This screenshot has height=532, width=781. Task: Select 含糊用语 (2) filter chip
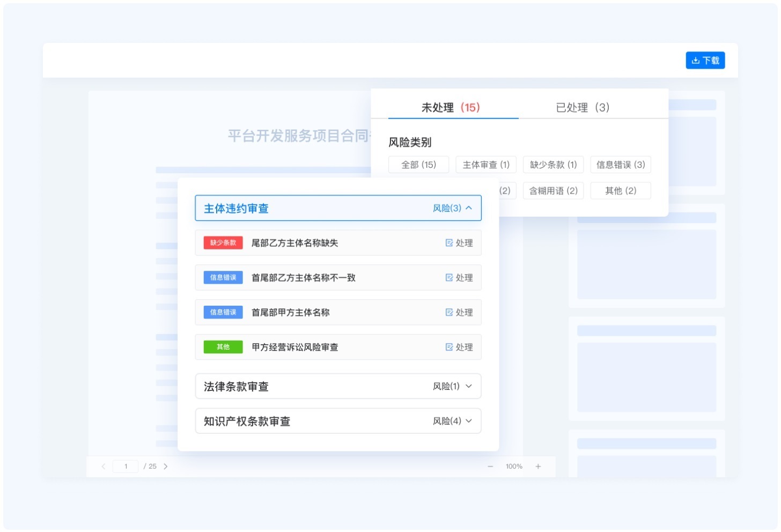point(553,191)
